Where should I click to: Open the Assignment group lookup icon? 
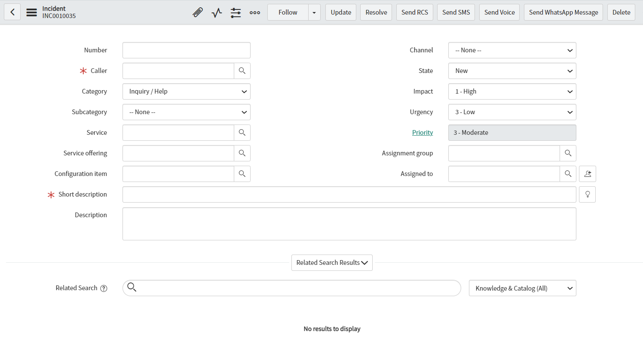[x=568, y=153]
